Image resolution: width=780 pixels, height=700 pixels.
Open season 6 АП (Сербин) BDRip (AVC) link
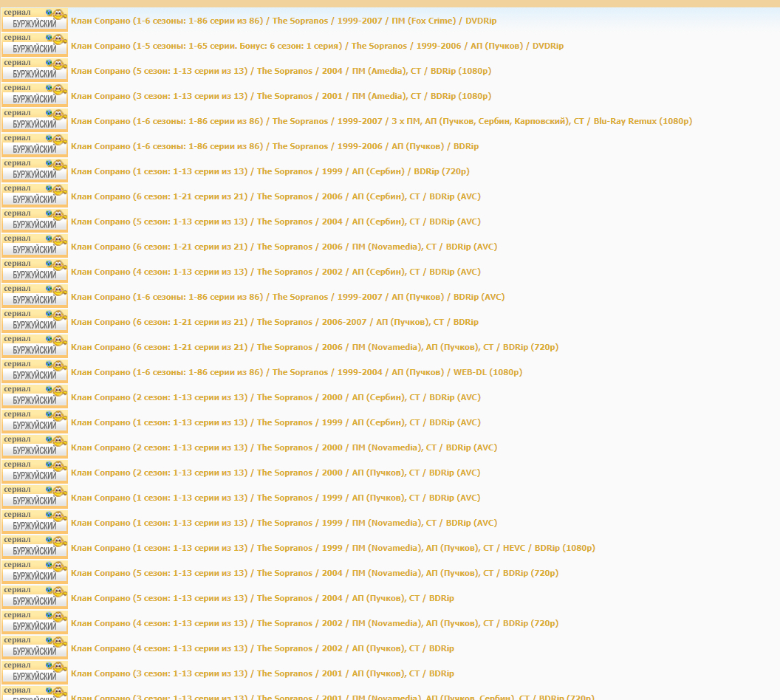(276, 196)
